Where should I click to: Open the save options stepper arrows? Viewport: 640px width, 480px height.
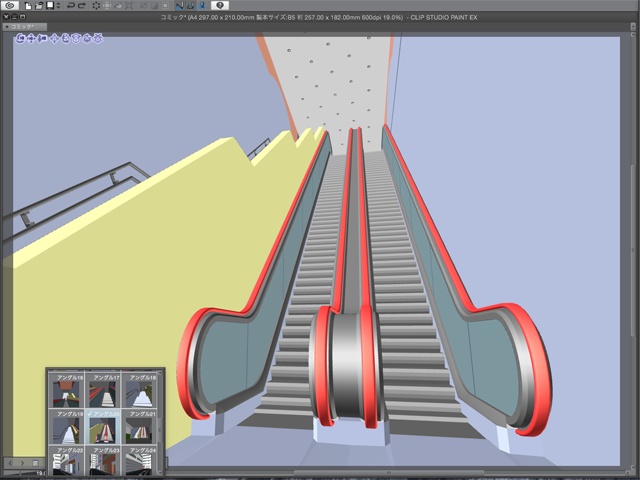click(59, 6)
